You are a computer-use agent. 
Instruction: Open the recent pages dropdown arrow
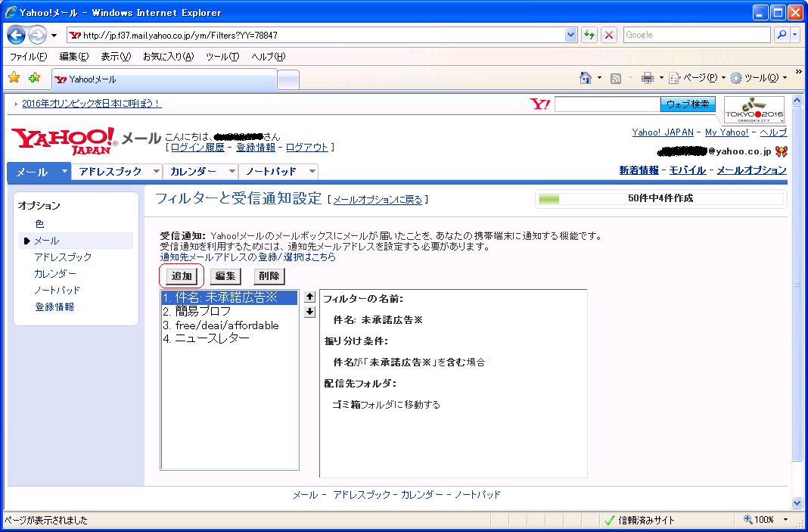coord(54,36)
